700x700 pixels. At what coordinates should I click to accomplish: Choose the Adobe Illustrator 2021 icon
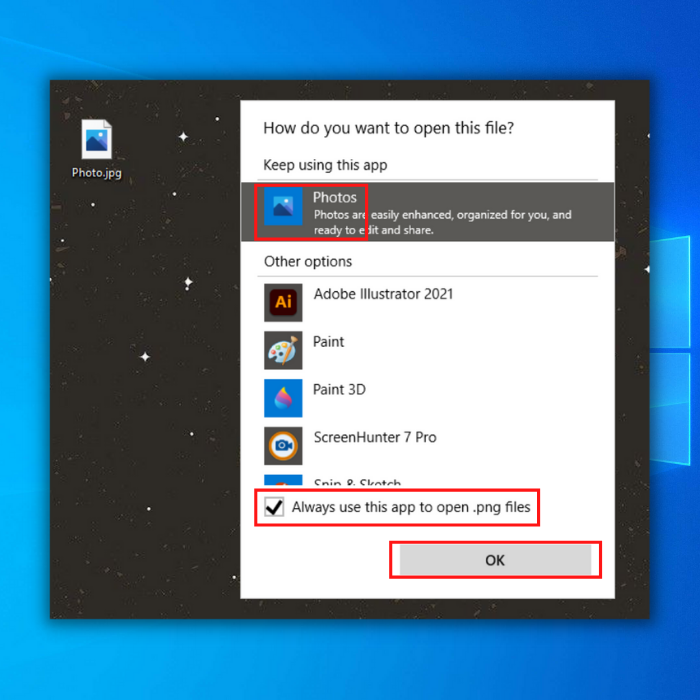283,302
